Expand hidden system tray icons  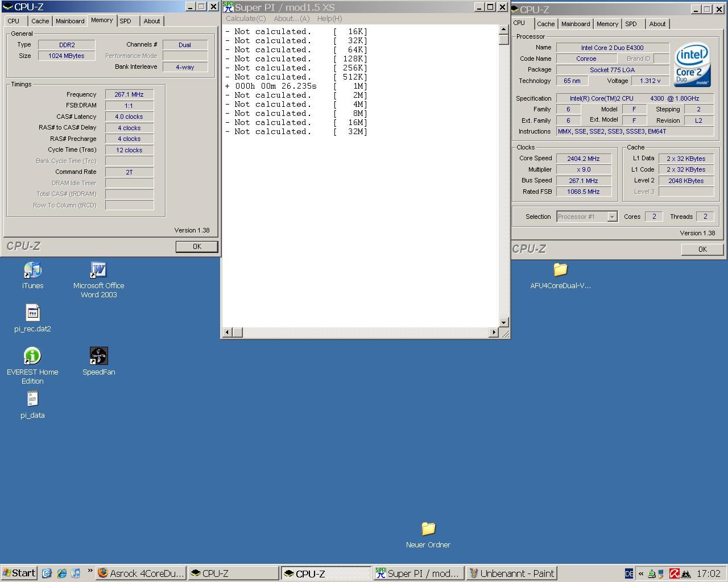(x=642, y=573)
